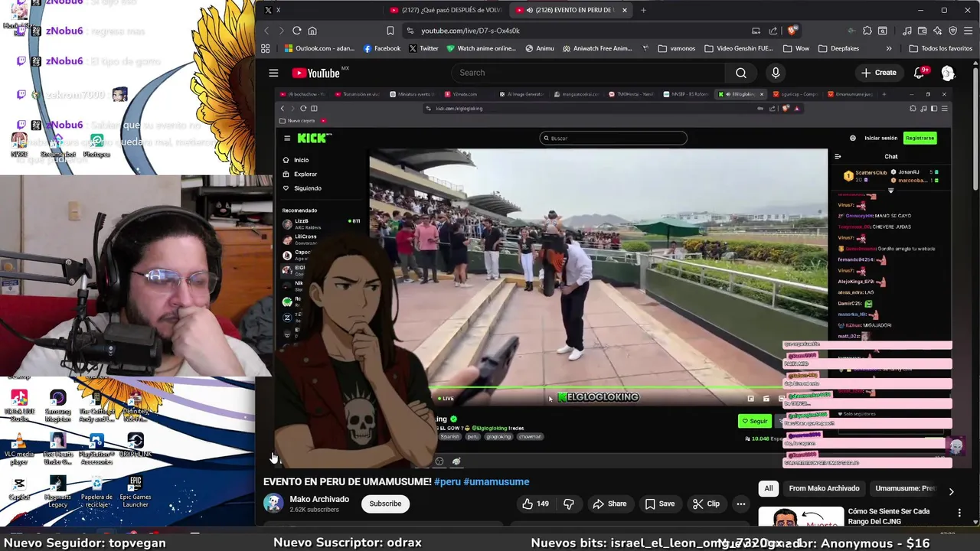The image size is (980, 551).
Task: Select the 'From Mako Archivado' chip
Action: (x=824, y=488)
